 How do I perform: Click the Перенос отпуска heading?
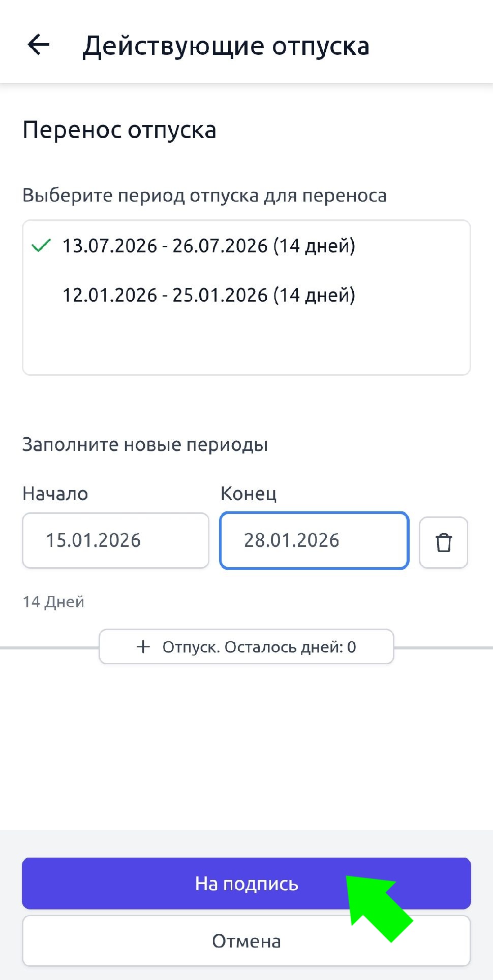coord(119,130)
